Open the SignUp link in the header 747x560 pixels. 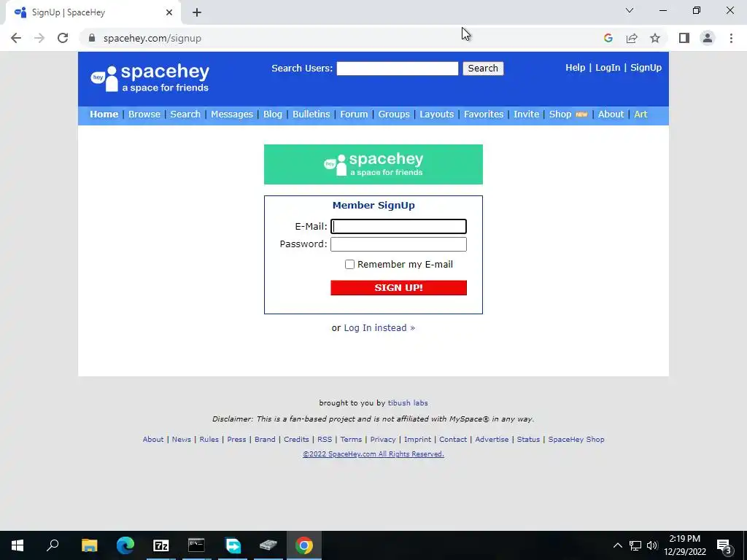point(646,68)
